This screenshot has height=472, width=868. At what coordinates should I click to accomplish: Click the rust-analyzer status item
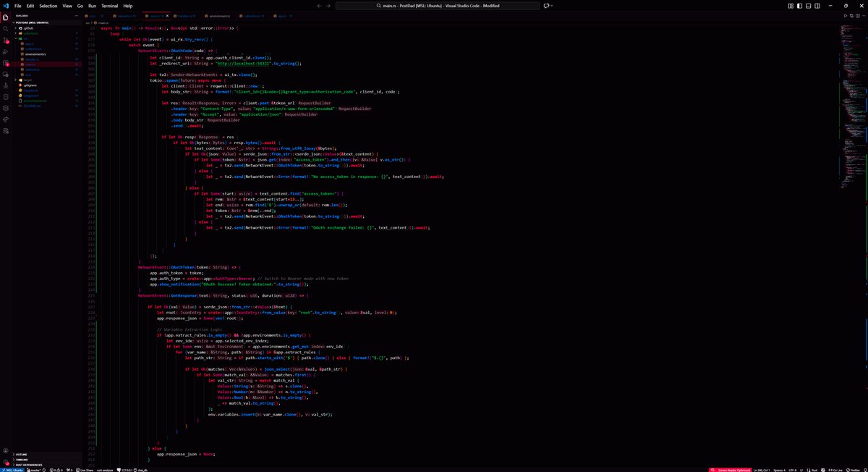tap(105, 469)
